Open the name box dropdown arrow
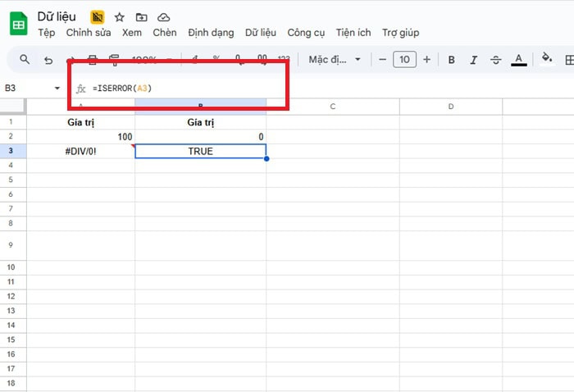 (x=57, y=88)
